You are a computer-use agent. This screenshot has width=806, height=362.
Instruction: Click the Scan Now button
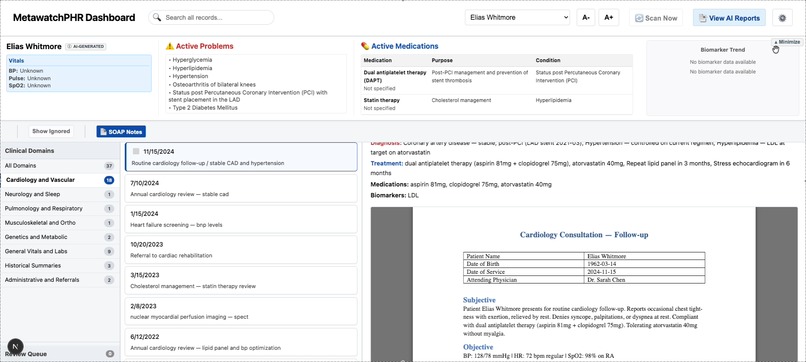[x=656, y=18]
